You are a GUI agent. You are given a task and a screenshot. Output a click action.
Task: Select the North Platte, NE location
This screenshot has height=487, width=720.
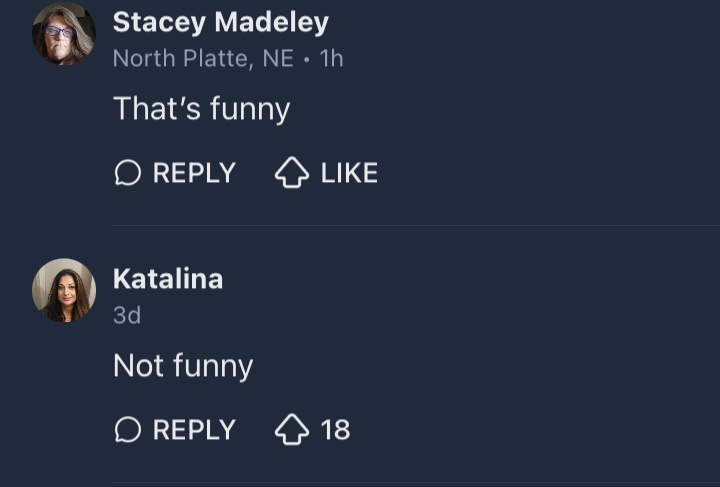[x=203, y=58]
